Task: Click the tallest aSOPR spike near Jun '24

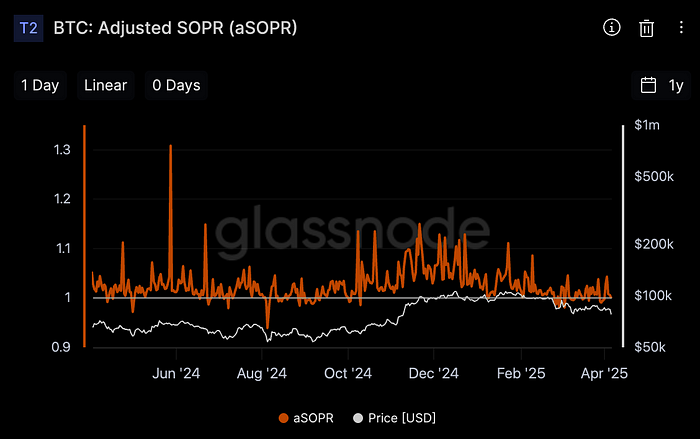Action: coord(171,146)
